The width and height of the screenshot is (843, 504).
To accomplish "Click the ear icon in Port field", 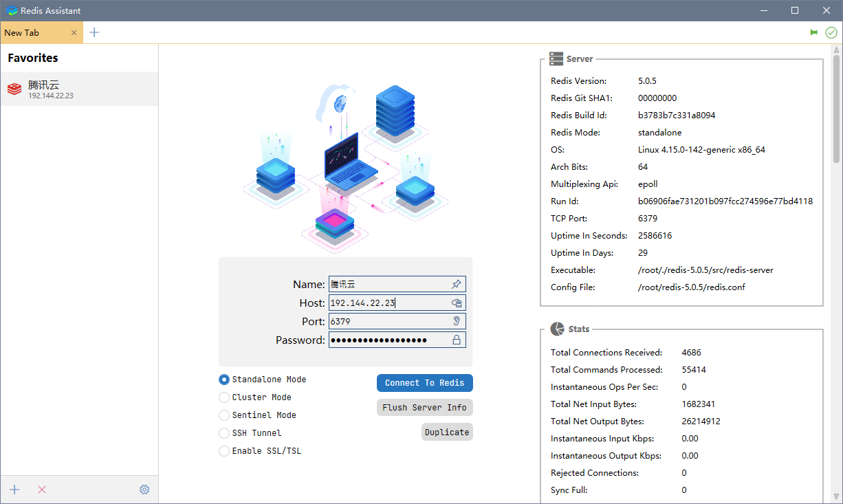I will click(457, 321).
